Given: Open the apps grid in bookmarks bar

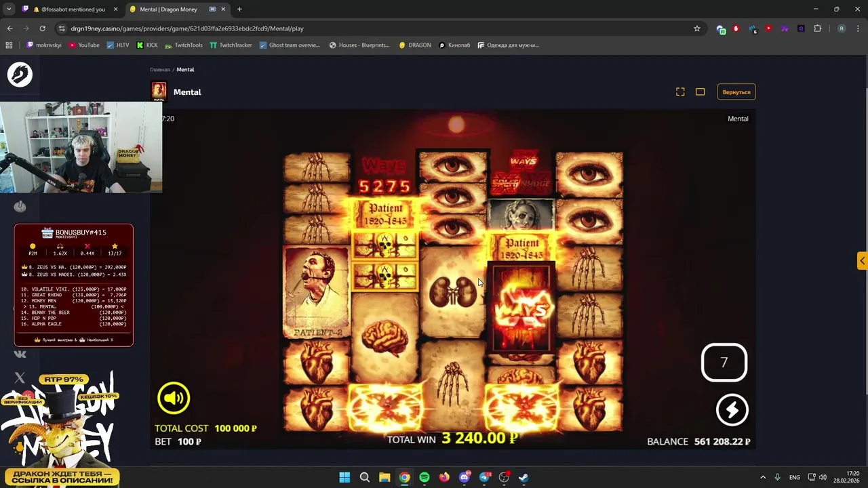Looking at the screenshot, I should (x=9, y=45).
